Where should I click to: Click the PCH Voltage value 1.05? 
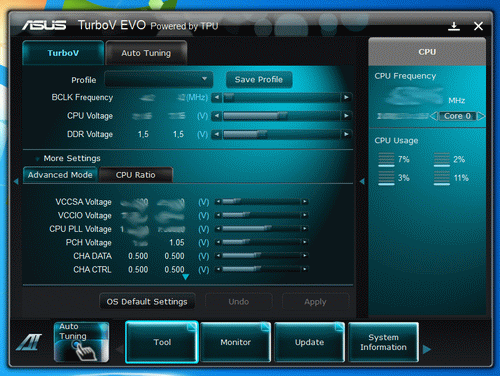[x=177, y=242]
